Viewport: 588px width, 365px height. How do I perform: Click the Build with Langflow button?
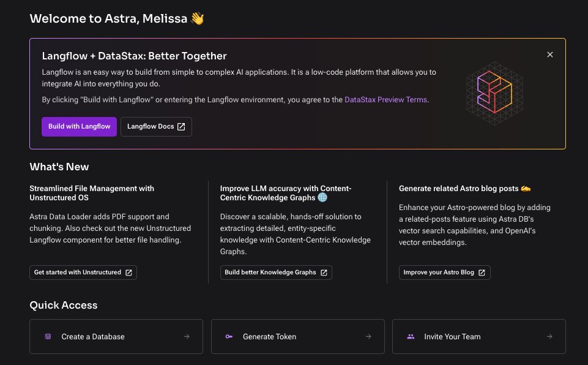pos(79,127)
